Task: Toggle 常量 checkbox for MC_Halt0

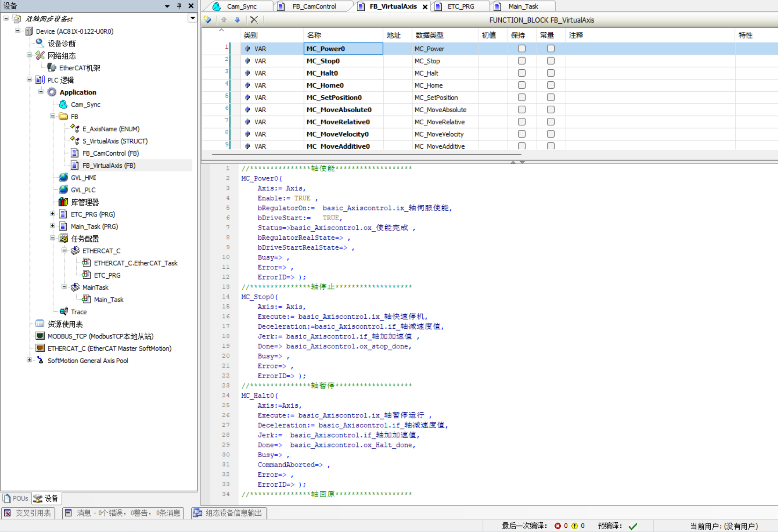Action: pos(551,73)
